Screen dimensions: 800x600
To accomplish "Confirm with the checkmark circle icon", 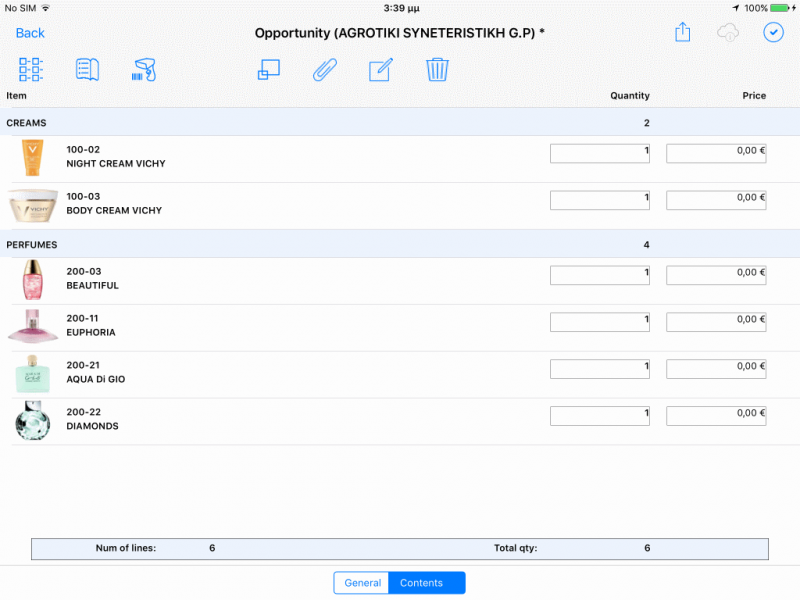I will [773, 33].
